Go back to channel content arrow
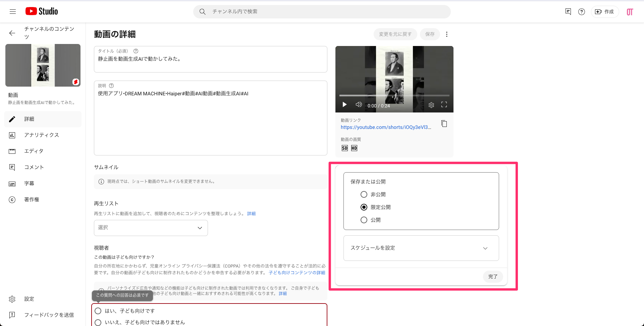 coord(12,33)
